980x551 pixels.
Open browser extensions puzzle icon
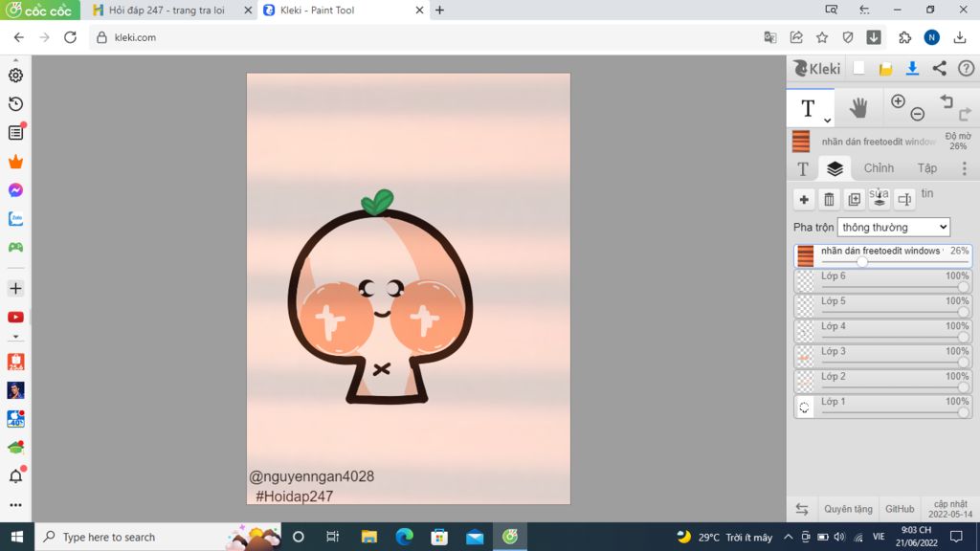point(905,37)
